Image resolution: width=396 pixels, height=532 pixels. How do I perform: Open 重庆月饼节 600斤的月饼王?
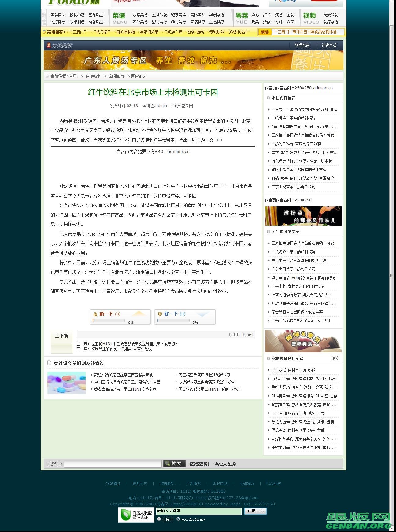tap(303, 278)
